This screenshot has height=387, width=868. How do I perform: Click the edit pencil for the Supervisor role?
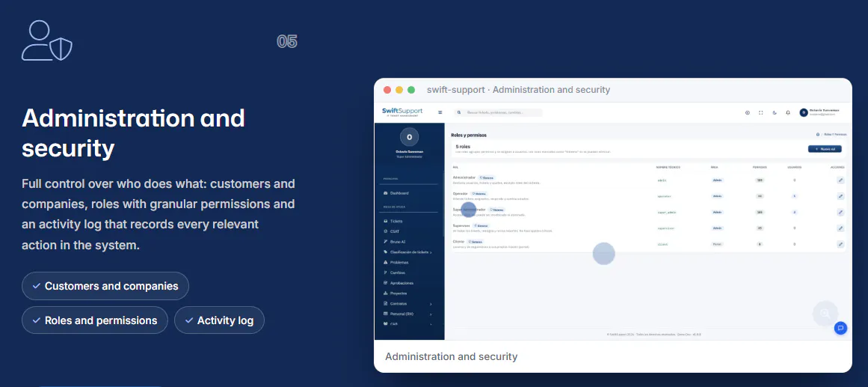(x=840, y=228)
